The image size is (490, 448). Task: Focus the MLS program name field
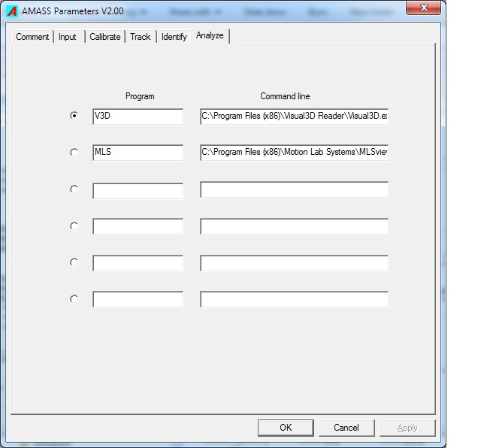[138, 153]
